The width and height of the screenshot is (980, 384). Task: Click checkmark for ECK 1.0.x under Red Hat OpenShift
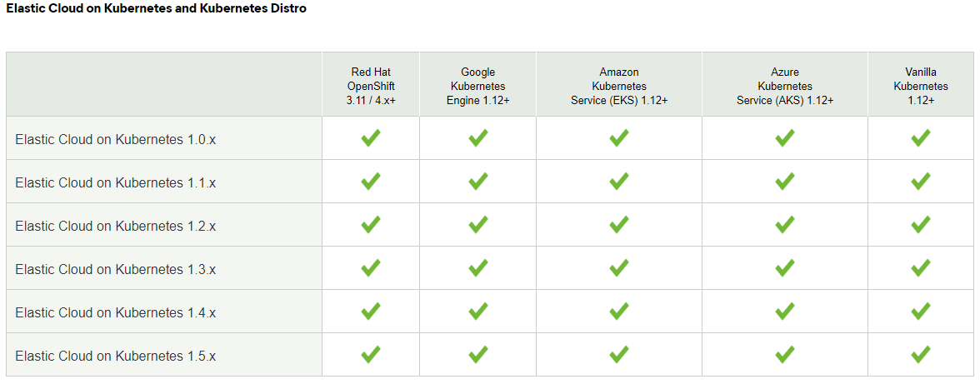371,138
